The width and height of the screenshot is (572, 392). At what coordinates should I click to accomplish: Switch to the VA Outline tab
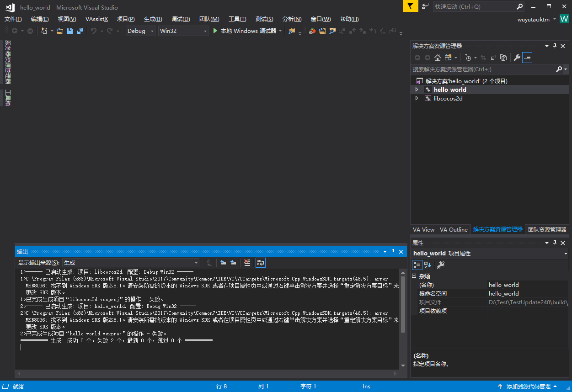click(x=454, y=229)
